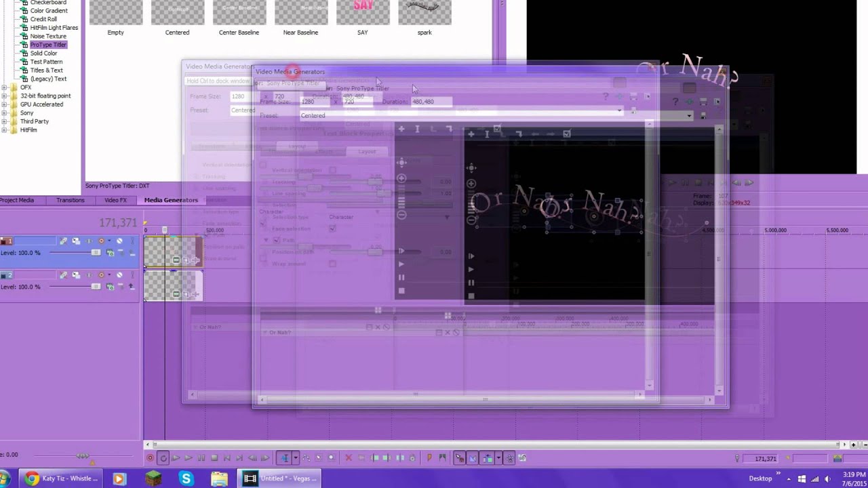Open Skype from the taskbar
The image size is (868, 488).
[x=186, y=479]
